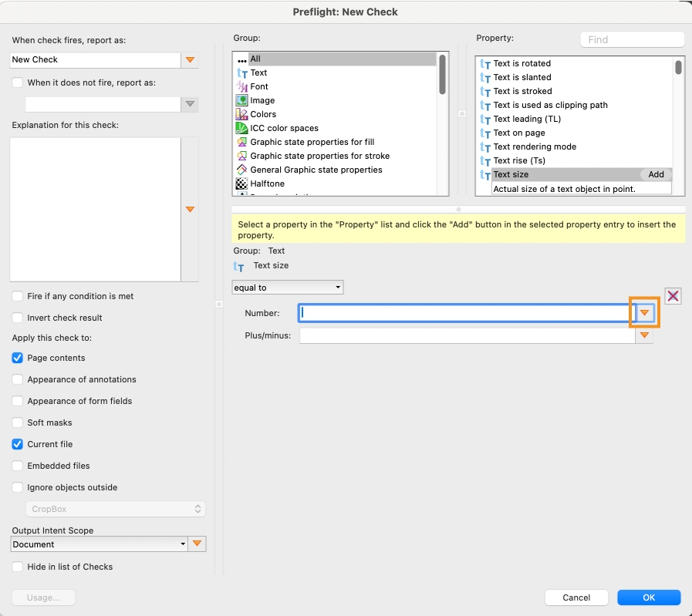Check the "Soft masks" option
692x616 pixels.
pos(17,422)
